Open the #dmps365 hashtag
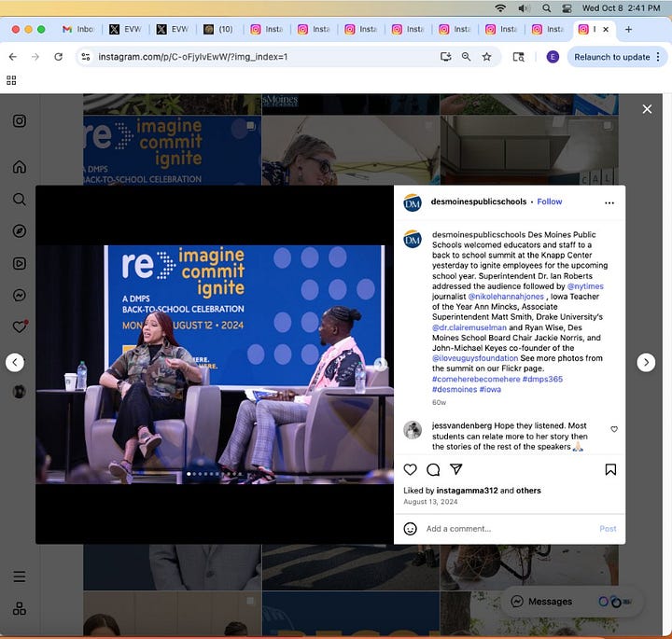Viewport: 672px width, 639px height. 542,379
